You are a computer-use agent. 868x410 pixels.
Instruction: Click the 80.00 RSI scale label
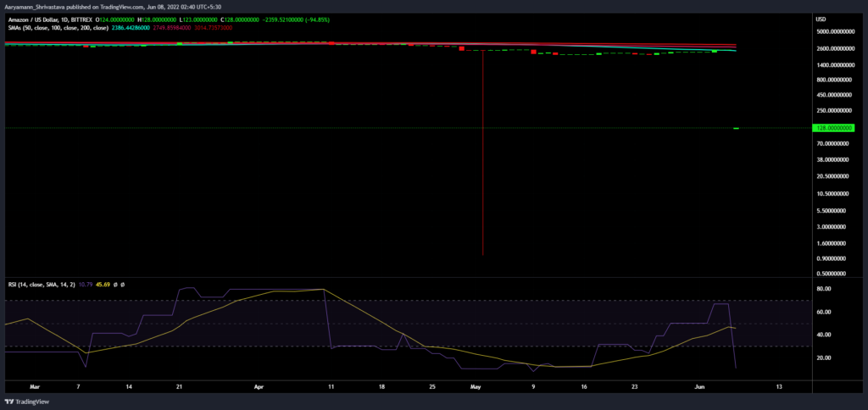[x=824, y=289]
